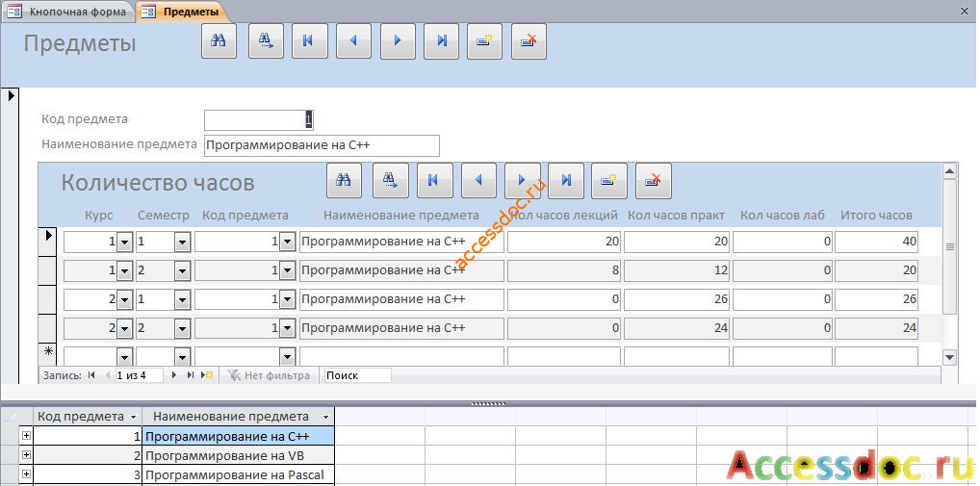The width and height of the screenshot is (980, 486).
Task: Click Кол часов практ value 12
Action: pos(676,270)
